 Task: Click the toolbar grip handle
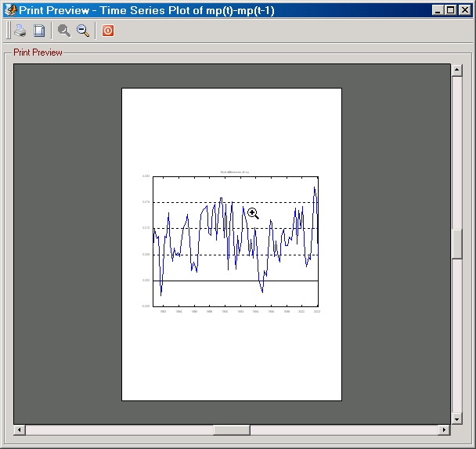9,31
